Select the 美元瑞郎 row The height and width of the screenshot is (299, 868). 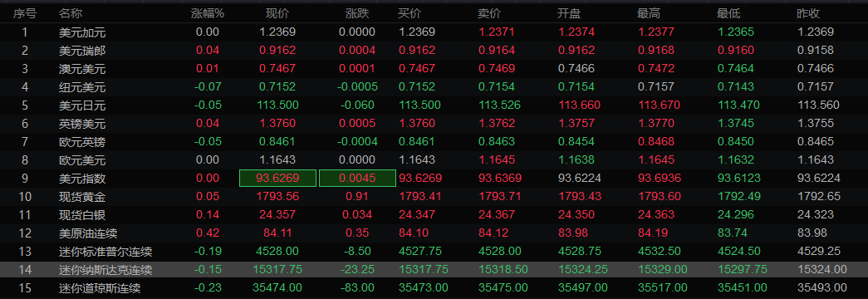434,51
